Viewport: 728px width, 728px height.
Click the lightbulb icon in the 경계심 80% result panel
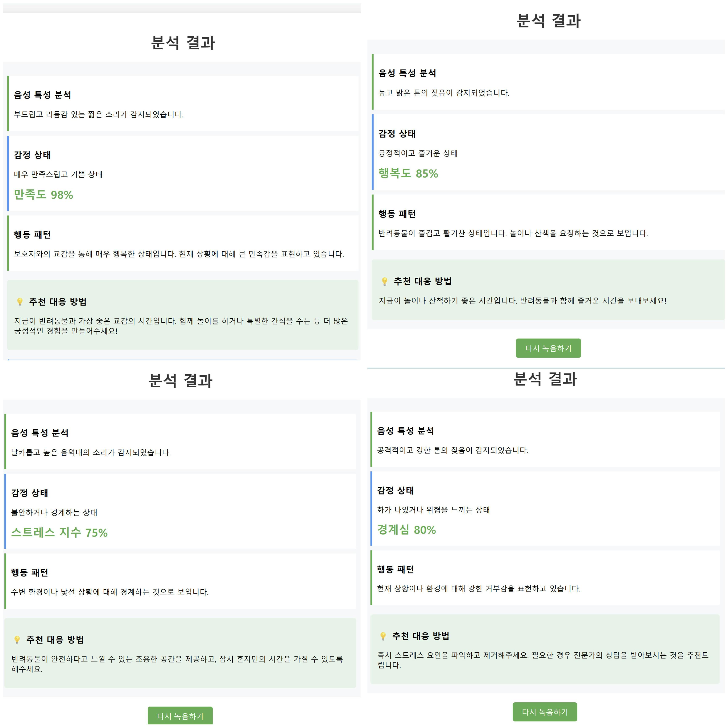[383, 636]
